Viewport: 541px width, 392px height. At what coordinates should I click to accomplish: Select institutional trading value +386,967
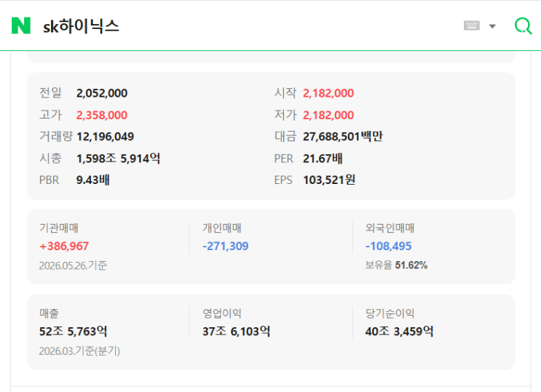tap(64, 246)
